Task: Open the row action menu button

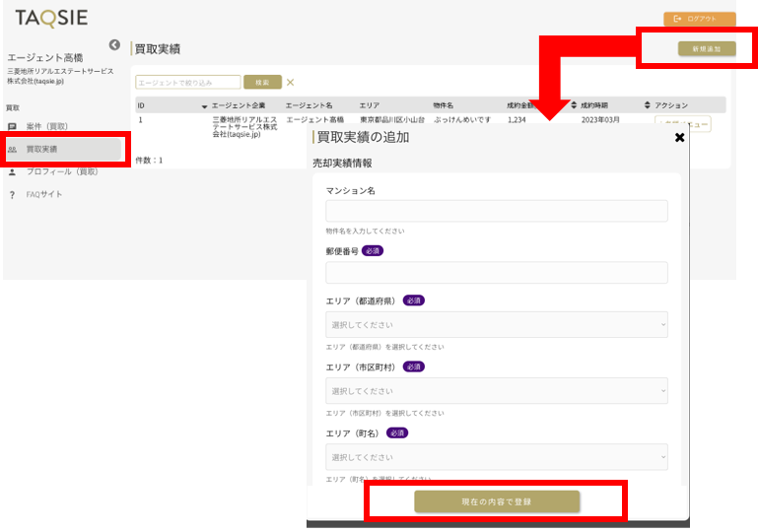Action: (682, 124)
